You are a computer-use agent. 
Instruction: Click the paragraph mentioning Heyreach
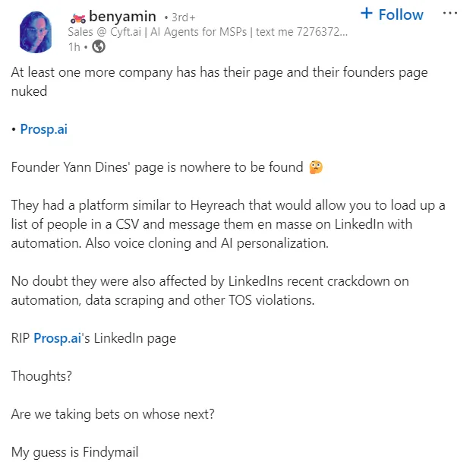228,224
